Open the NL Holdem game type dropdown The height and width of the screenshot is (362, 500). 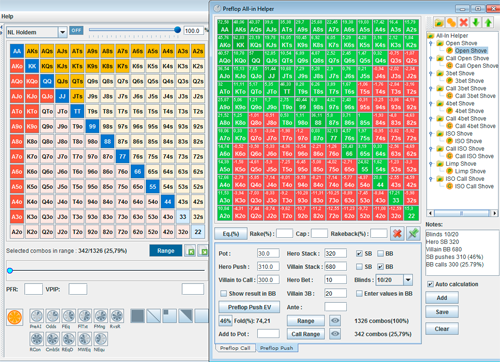pyautogui.click(x=62, y=32)
